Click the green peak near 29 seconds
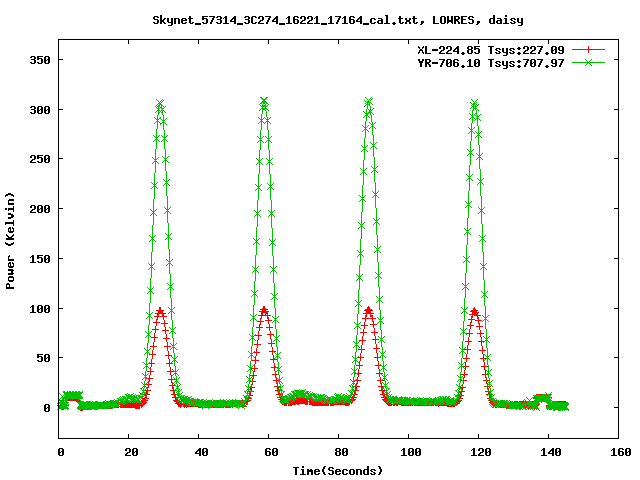 pos(160,103)
